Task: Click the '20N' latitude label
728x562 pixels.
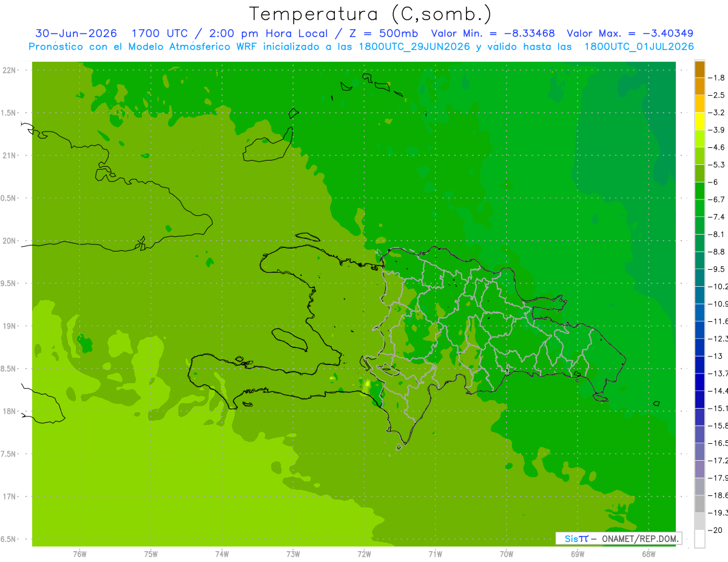Action: click(x=10, y=241)
